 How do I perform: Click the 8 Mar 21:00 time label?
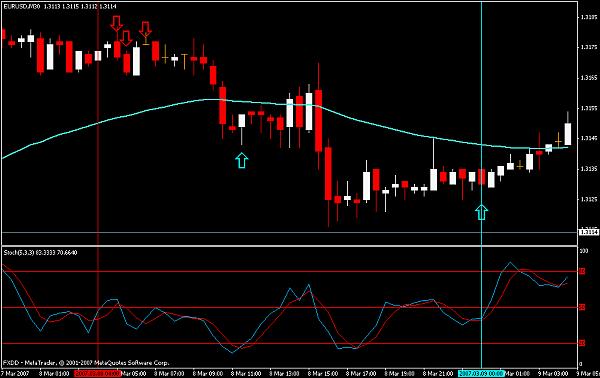pyautogui.click(x=439, y=373)
